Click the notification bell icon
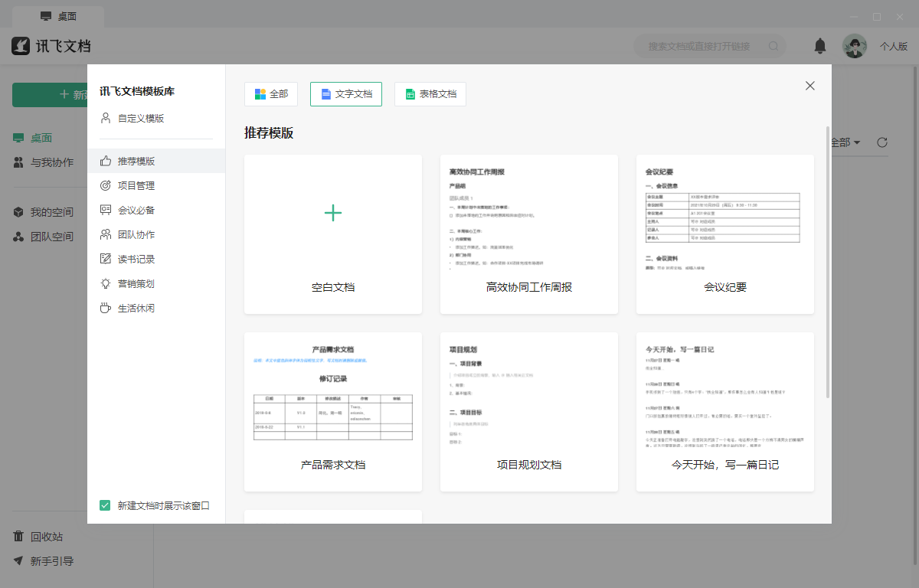919x588 pixels. (820, 47)
